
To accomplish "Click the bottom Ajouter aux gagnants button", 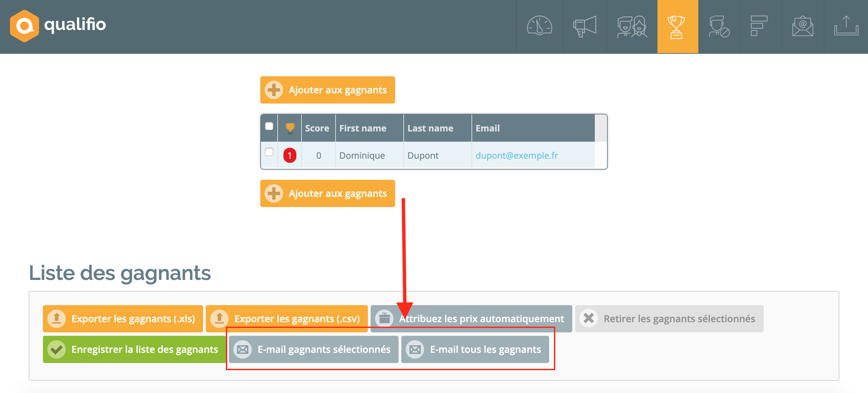I will pos(328,193).
